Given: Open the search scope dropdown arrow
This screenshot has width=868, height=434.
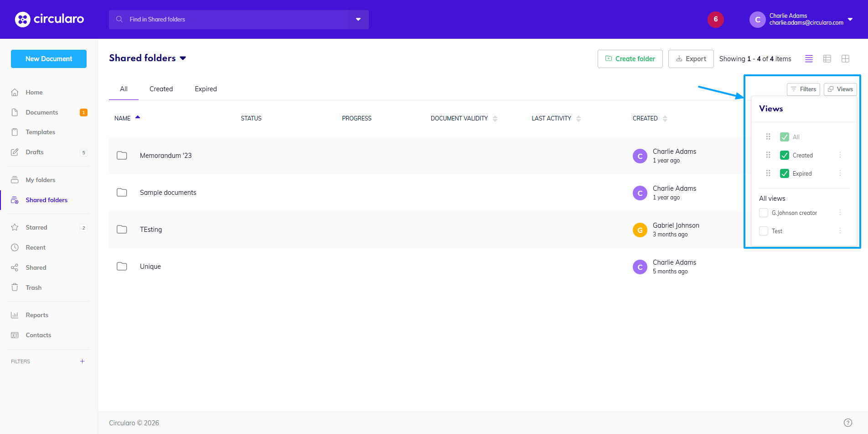Looking at the screenshot, I should [358, 20].
